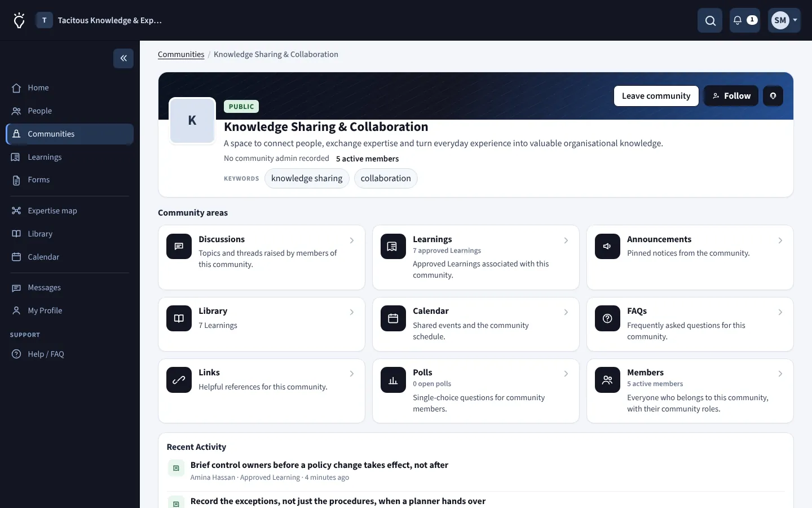Click the Leave community button
The image size is (812, 508).
coord(656,96)
